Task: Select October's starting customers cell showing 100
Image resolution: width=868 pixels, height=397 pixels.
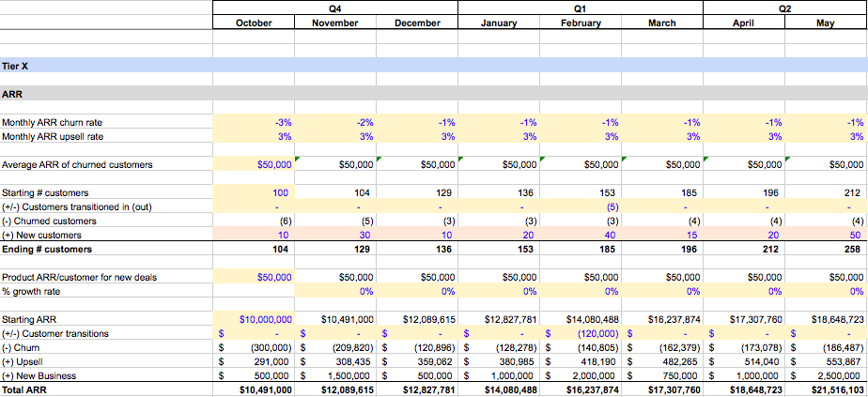Action: click(x=254, y=191)
